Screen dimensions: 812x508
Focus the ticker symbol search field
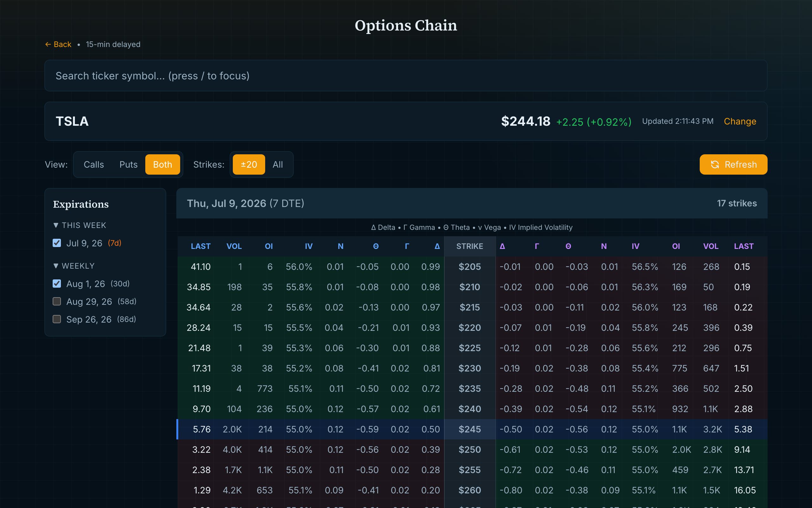click(x=406, y=76)
